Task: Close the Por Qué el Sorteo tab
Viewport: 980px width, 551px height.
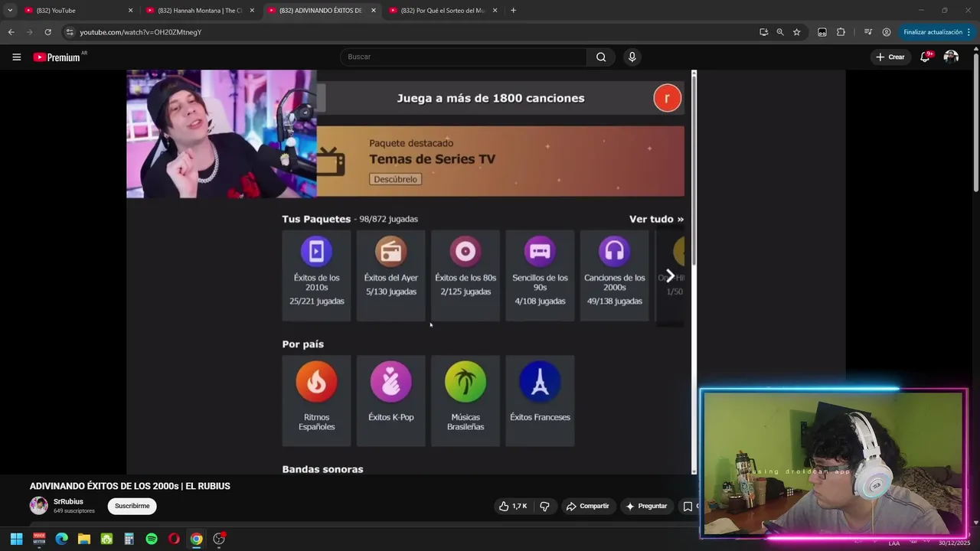Action: 495,11
